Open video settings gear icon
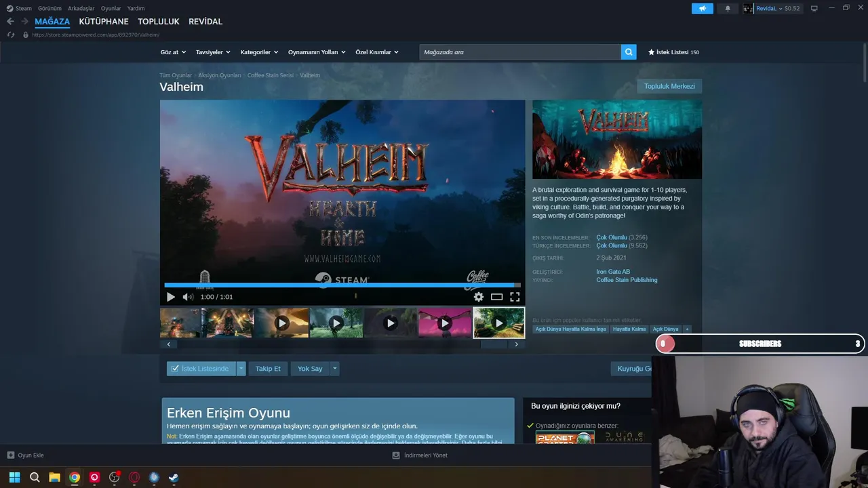 pyautogui.click(x=479, y=297)
